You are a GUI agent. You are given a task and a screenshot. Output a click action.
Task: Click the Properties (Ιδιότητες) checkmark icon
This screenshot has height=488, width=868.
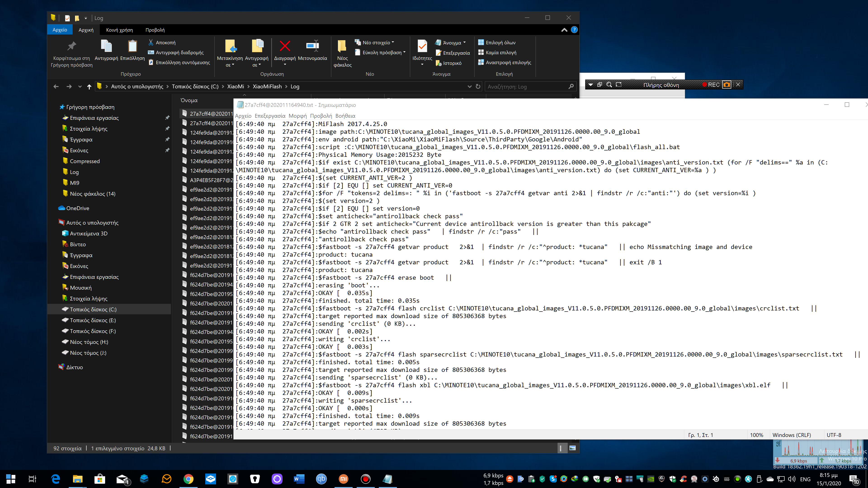[x=422, y=46]
